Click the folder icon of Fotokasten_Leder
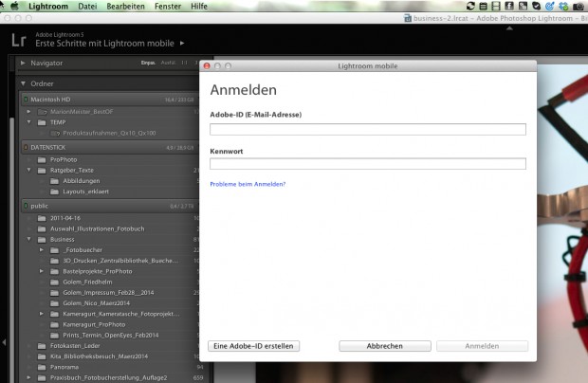This screenshot has height=383, width=588. pos(42,346)
